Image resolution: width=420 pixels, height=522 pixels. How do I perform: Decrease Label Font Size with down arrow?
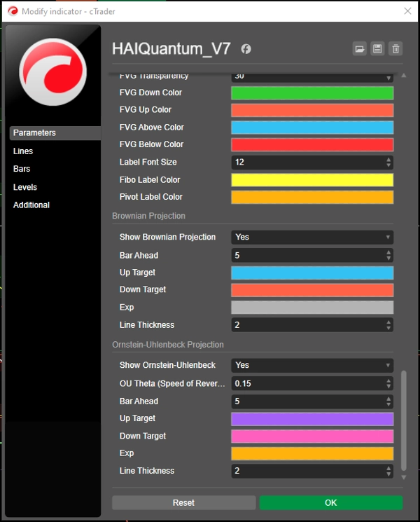pyautogui.click(x=388, y=165)
